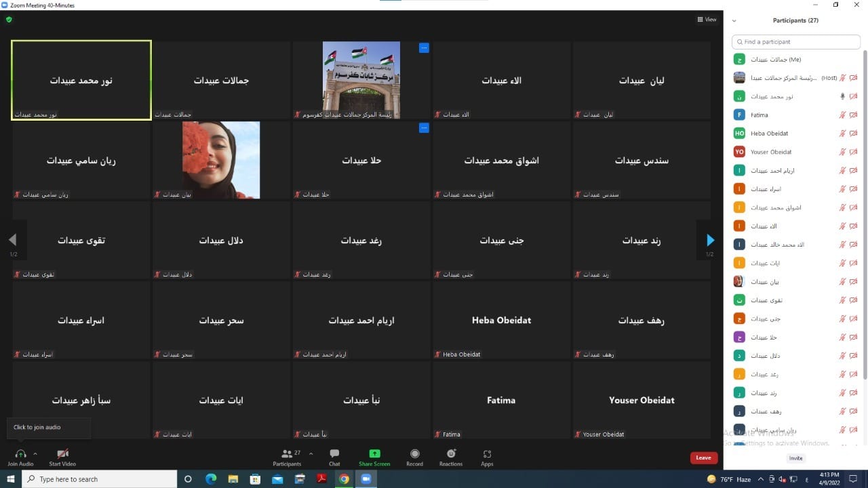
Task: Expand audio options arrow beside Join Audio
Action: (x=35, y=453)
